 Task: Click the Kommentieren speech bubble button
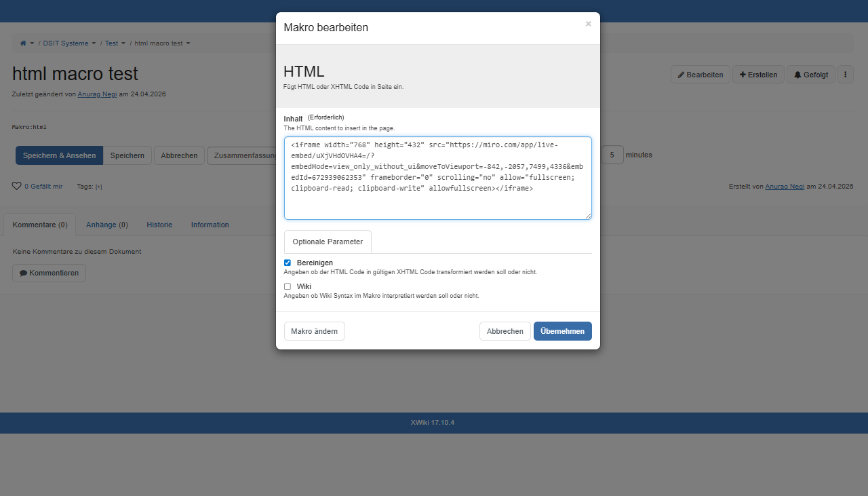[x=49, y=273]
